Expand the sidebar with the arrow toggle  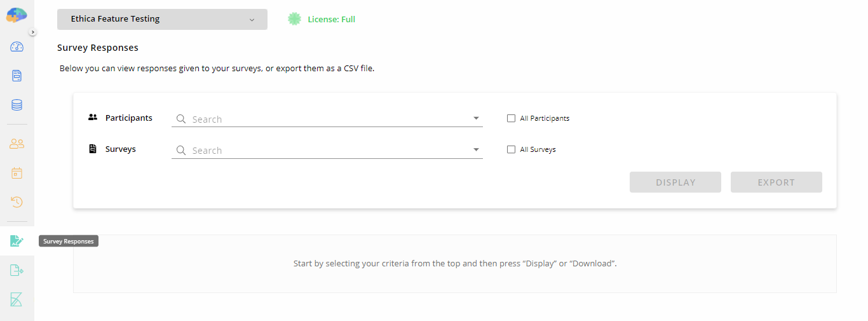33,32
